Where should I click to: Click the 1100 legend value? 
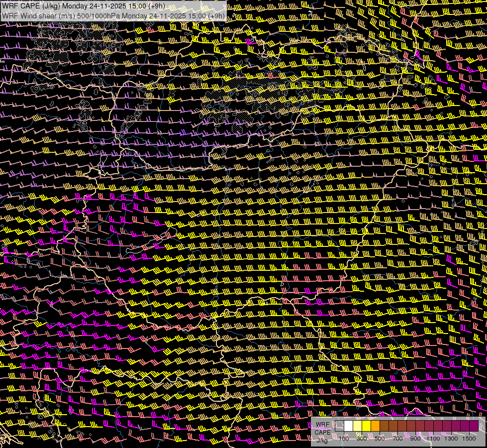(x=433, y=439)
